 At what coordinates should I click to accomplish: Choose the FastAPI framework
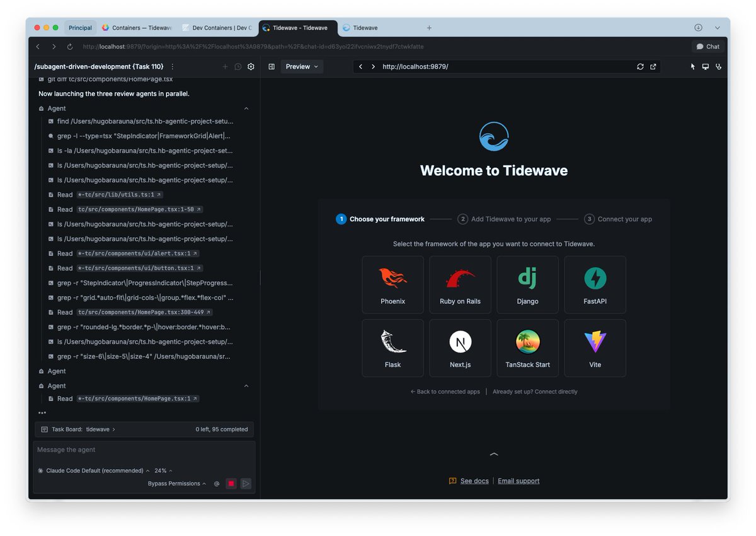595,284
